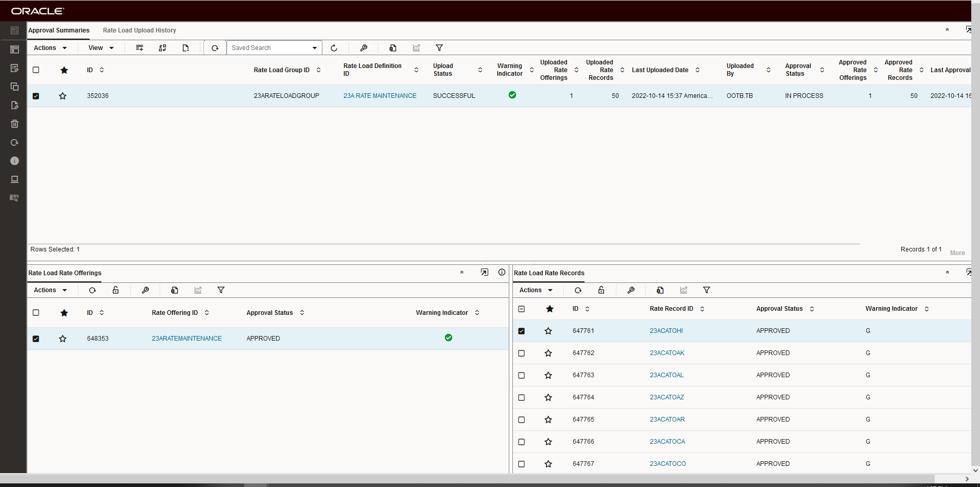The image size is (980, 487).
Task: Click the scroll-right arrow at the page bottom
Action: [967, 479]
